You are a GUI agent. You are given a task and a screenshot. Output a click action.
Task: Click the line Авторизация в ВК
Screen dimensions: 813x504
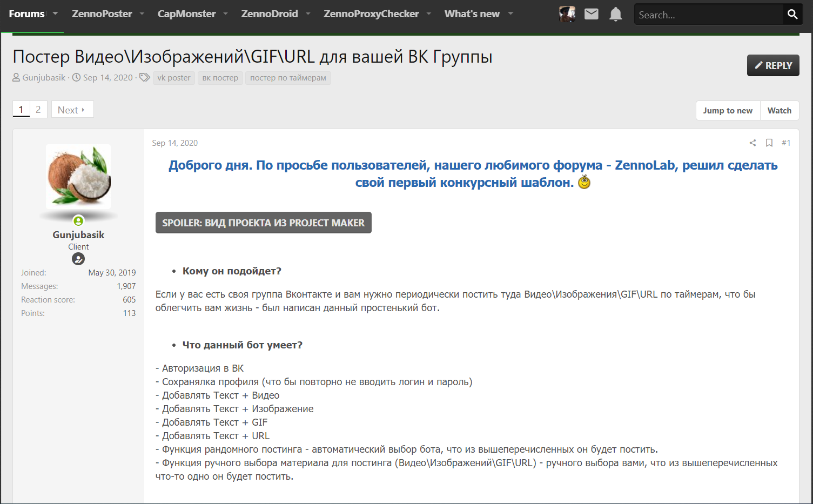(200, 368)
